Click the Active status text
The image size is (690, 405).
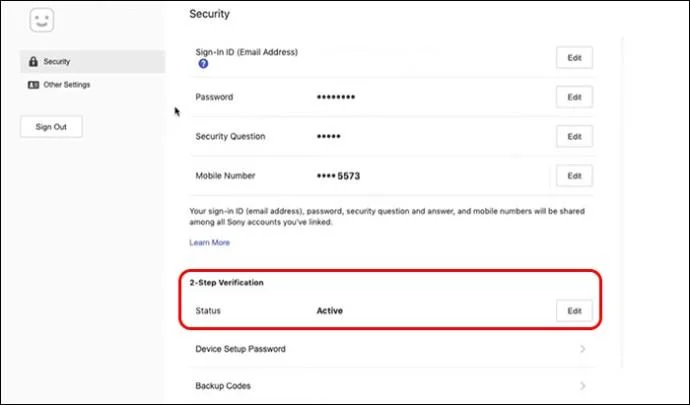click(x=329, y=311)
